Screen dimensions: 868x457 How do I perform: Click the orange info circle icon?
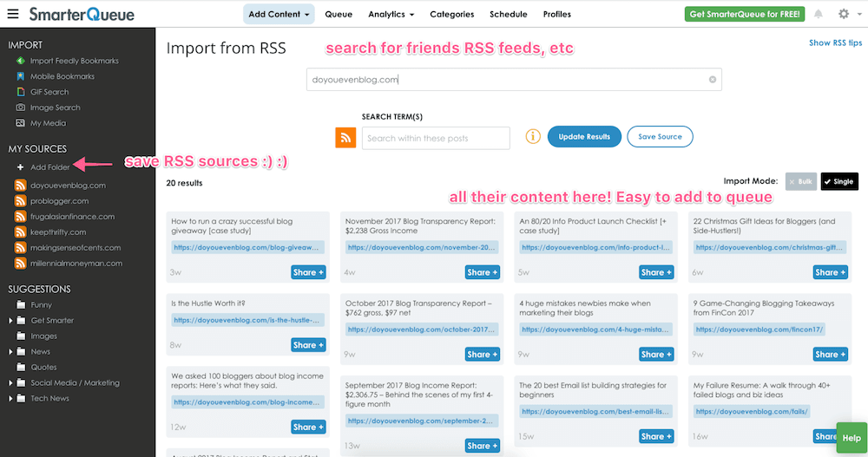coord(533,136)
